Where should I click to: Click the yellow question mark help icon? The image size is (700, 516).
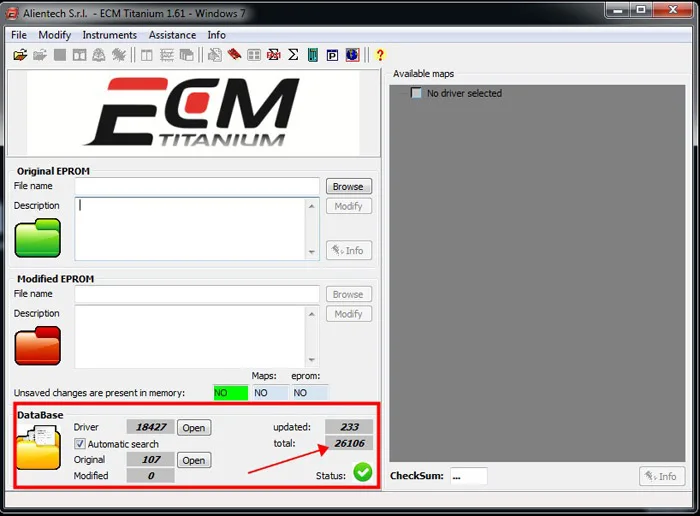point(380,55)
